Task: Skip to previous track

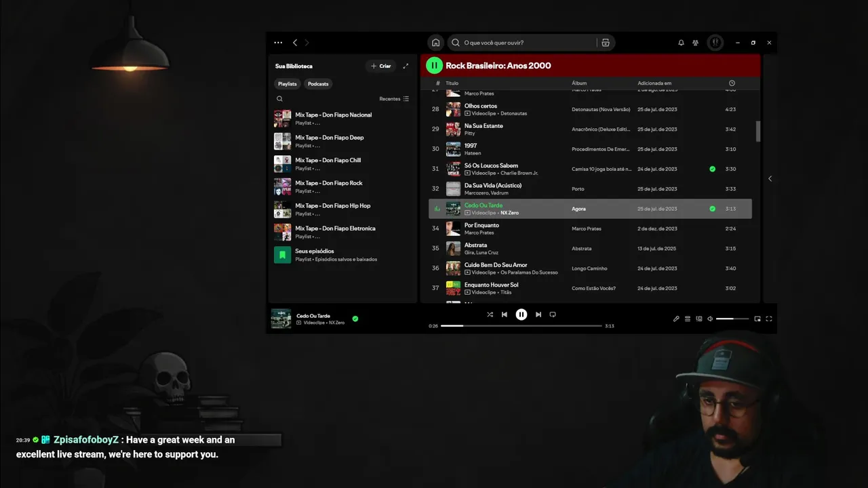Action: point(504,314)
